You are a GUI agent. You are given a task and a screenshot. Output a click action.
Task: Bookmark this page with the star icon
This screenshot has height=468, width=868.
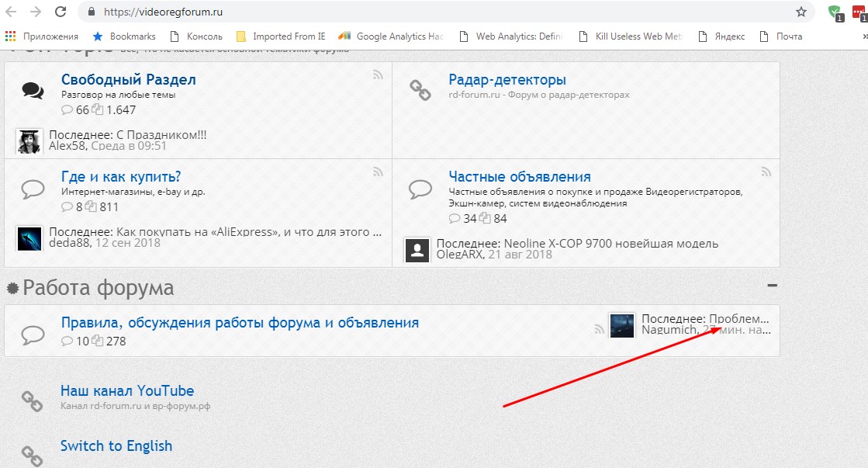[801, 12]
